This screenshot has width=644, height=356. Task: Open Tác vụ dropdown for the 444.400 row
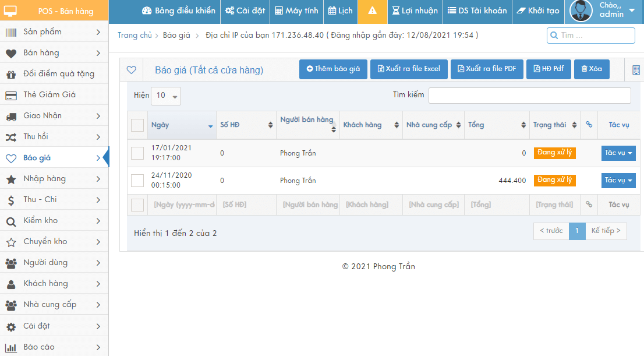[x=618, y=181]
